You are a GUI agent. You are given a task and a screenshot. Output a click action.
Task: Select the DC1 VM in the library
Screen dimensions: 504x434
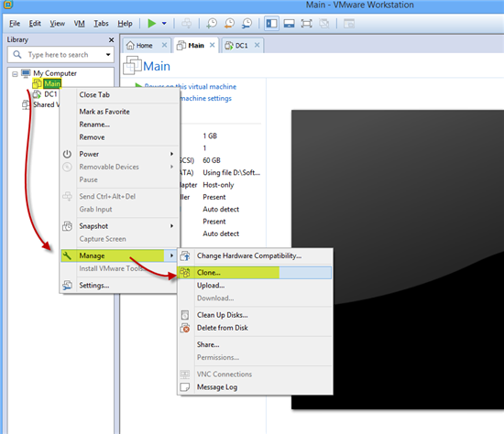(50, 94)
